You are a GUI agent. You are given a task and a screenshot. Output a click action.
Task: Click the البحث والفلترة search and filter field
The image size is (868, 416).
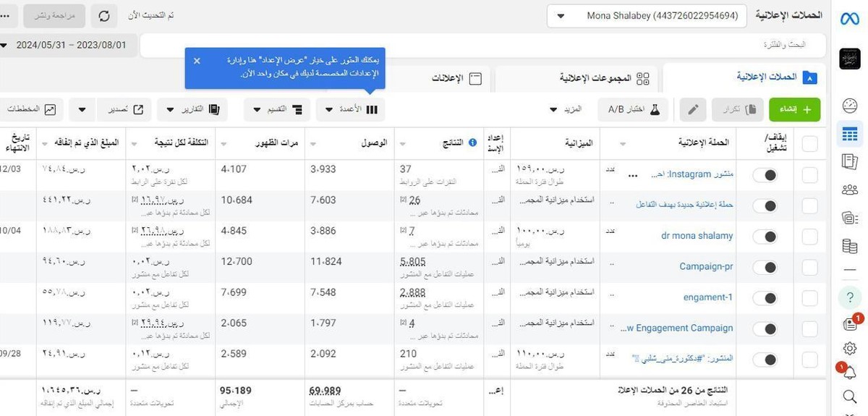(x=485, y=45)
